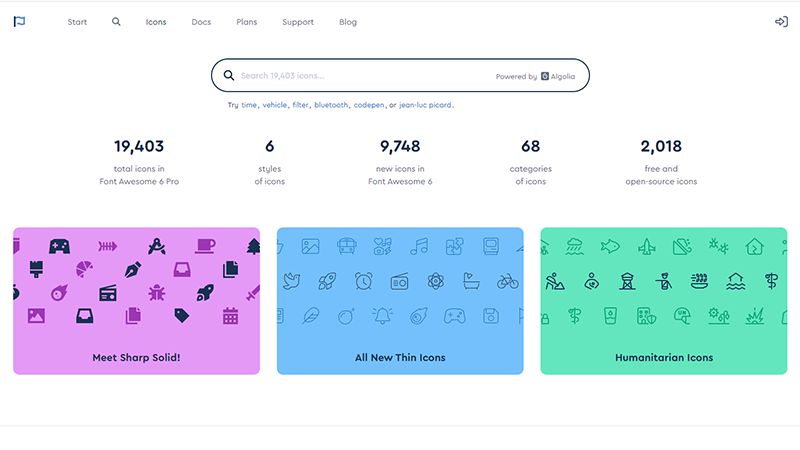800x450 pixels.
Task: Click the solid gamepad in Sharp Solid card
Action: pos(60,246)
